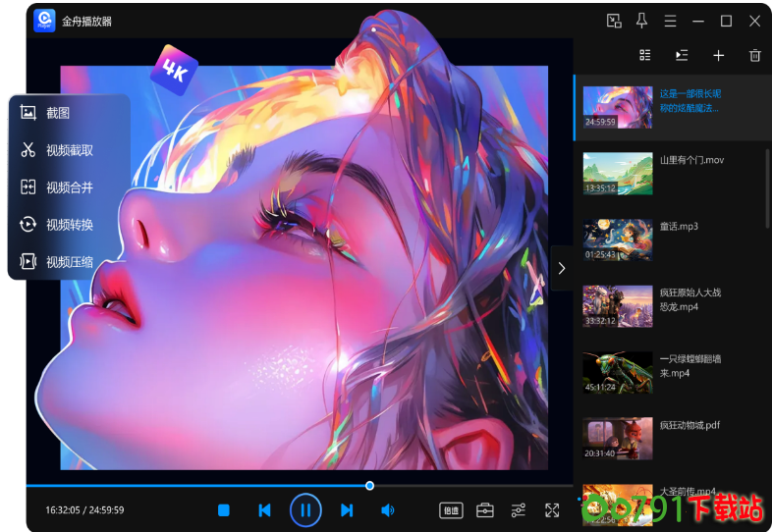Click 视频压缩 in the tools menu

[69, 262]
